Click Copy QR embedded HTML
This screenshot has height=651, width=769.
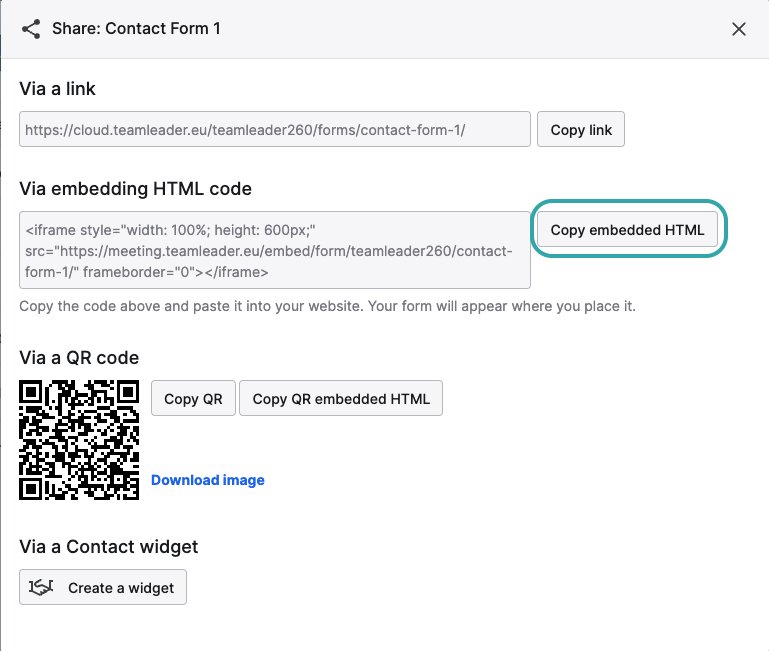341,398
